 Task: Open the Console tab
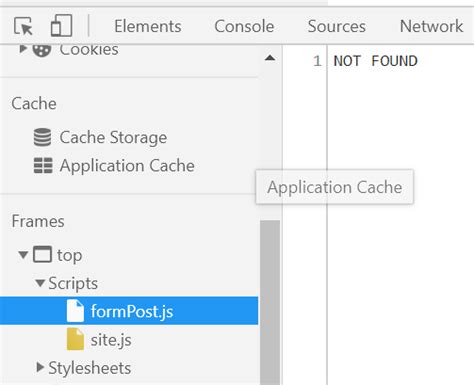click(x=244, y=26)
